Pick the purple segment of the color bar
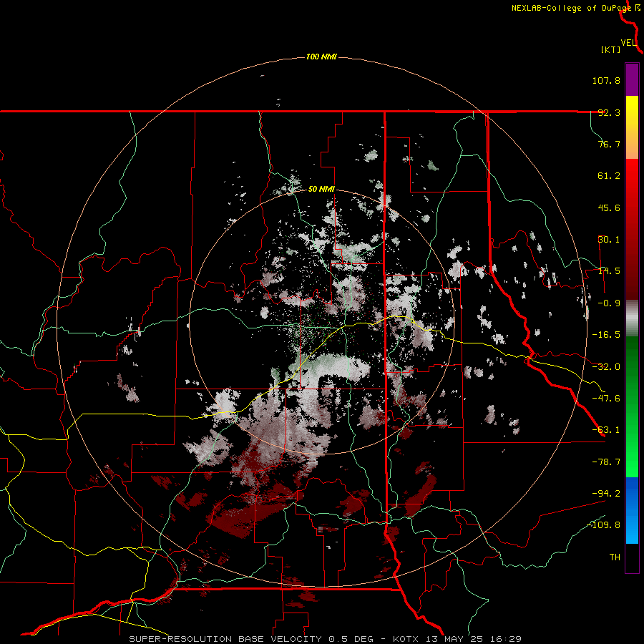Viewport: 644px width, 644px height. point(632,79)
